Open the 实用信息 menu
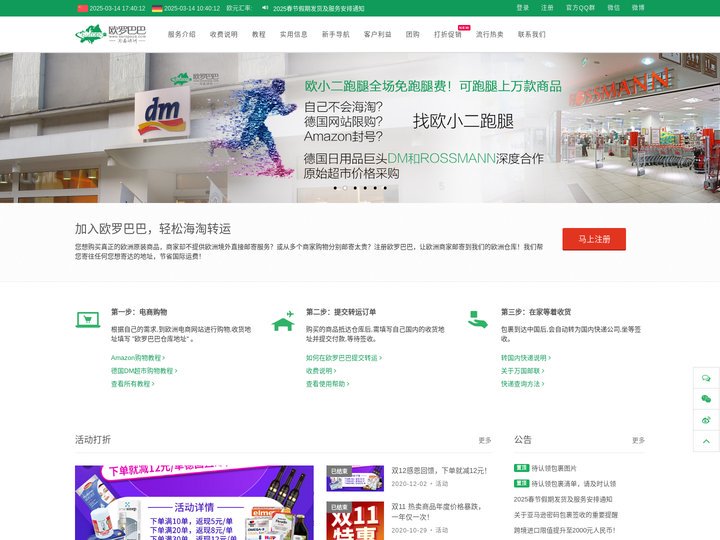This screenshot has width=720, height=540. 293,34
